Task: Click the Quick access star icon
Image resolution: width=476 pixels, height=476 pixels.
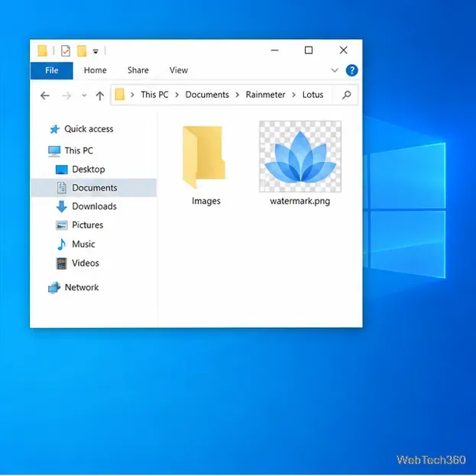Action: click(54, 129)
